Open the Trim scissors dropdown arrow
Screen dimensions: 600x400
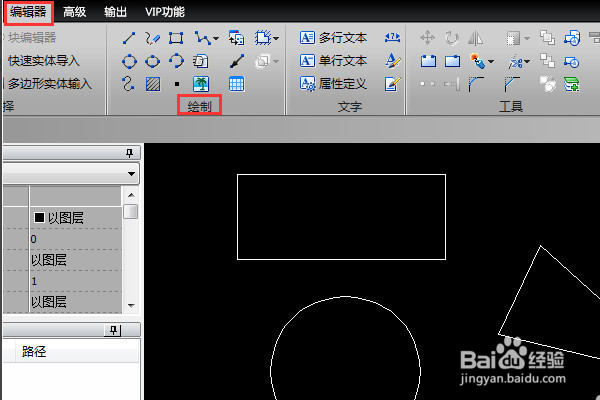[527, 61]
